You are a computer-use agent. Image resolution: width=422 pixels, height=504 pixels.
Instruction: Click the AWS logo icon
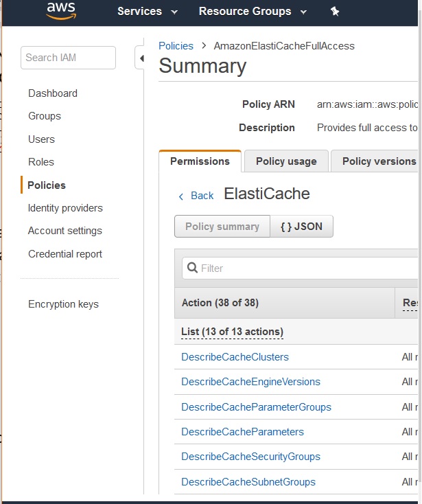[60, 11]
